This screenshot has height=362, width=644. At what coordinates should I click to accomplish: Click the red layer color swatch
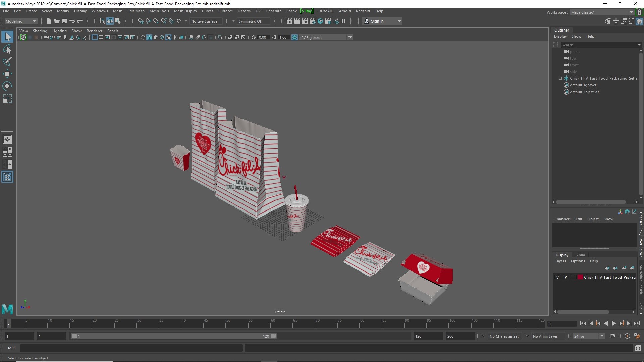(x=580, y=277)
